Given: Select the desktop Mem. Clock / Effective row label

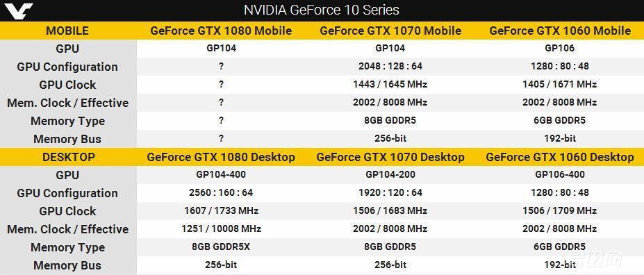Looking at the screenshot, I should tap(68, 229).
